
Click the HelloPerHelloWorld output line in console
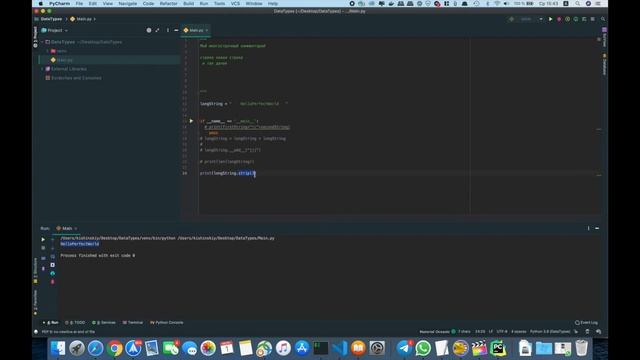point(80,244)
